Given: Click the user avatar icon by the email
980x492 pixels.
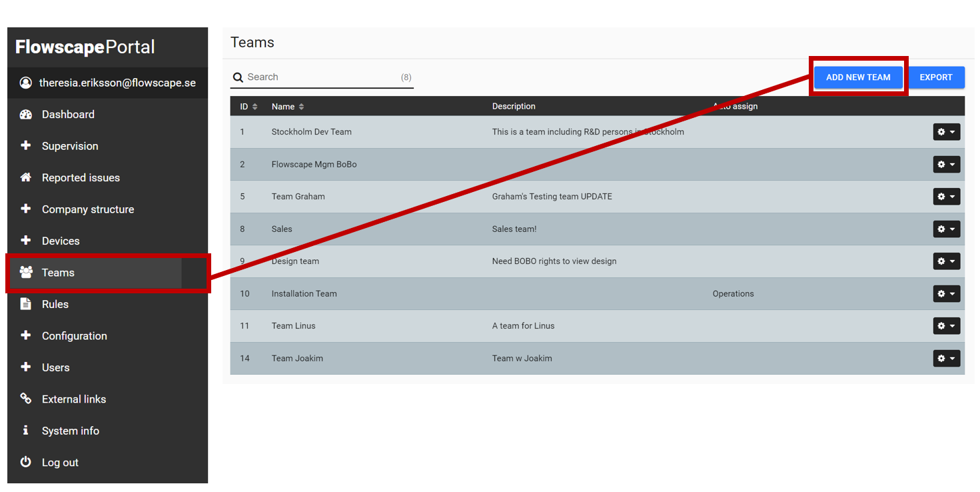Looking at the screenshot, I should pyautogui.click(x=26, y=83).
